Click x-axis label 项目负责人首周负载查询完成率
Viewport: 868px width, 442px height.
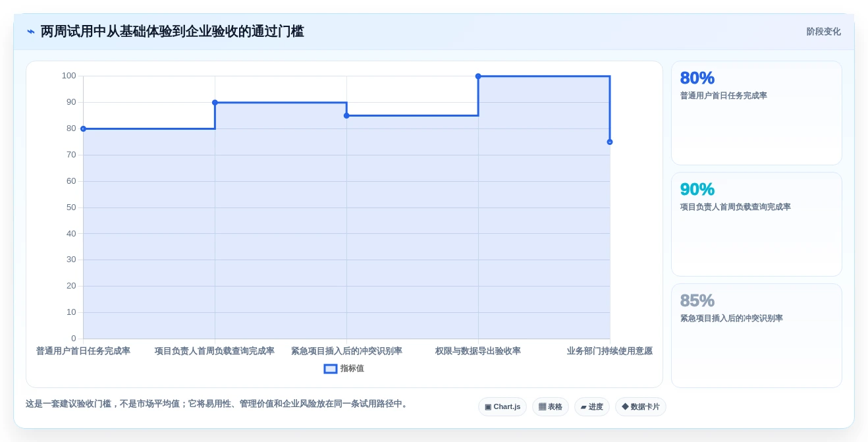click(x=215, y=351)
